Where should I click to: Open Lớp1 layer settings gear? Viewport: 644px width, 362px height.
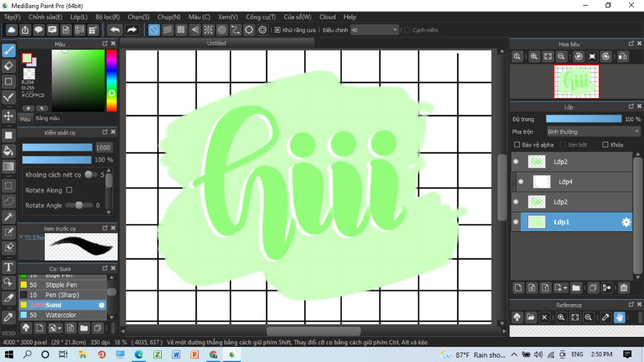pos(626,222)
